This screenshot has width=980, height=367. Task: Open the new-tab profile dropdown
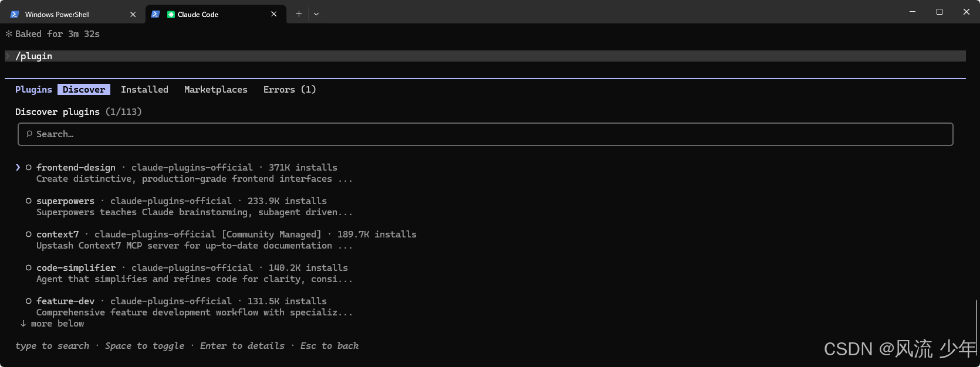316,14
